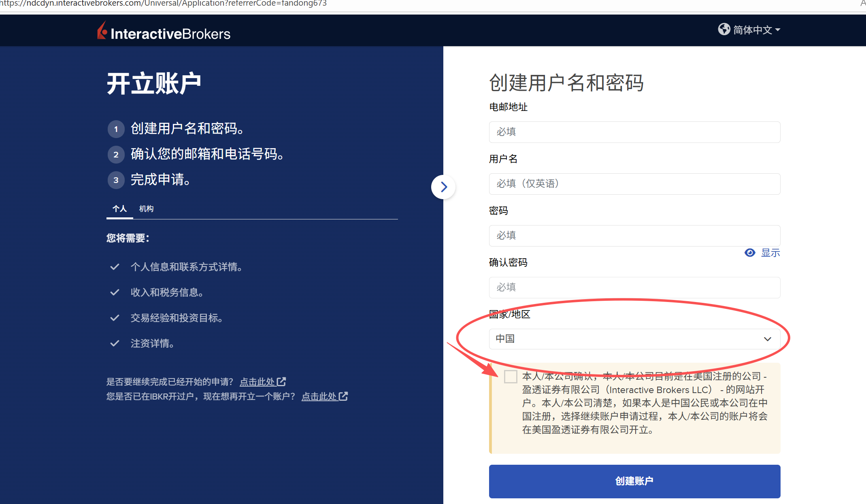Click the eye icon to reveal password
The height and width of the screenshot is (504, 866).
(750, 253)
